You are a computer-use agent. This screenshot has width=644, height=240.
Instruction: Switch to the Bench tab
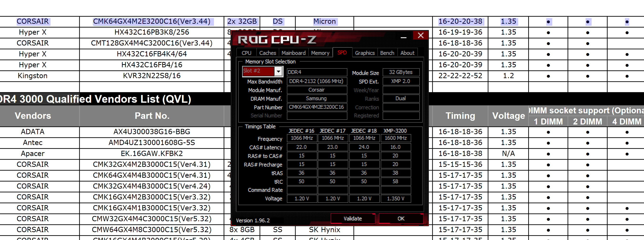point(387,53)
